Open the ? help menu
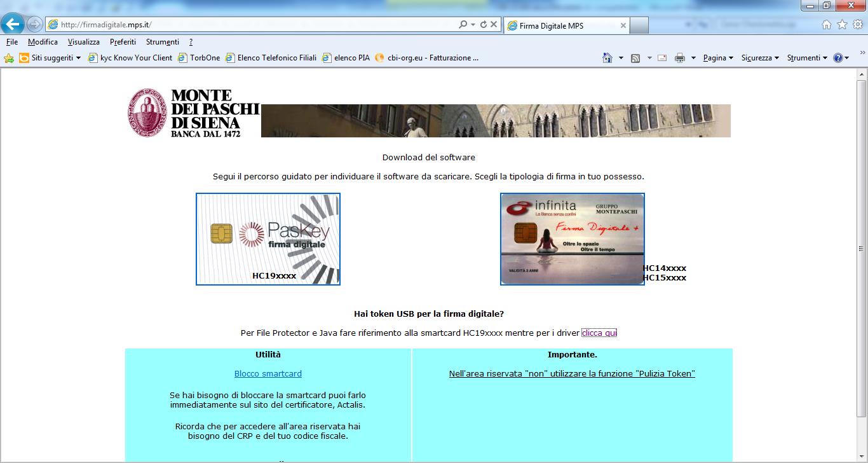 (x=191, y=42)
